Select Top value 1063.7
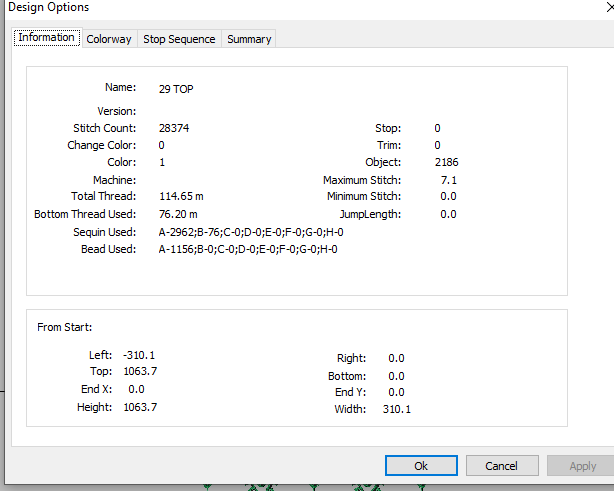 [x=140, y=371]
